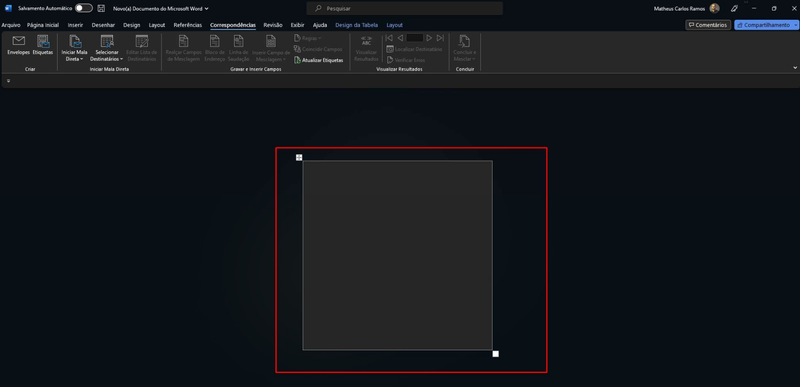Open the page Layout tab after Design
Image resolution: width=800 pixels, height=387 pixels.
pyautogui.click(x=157, y=25)
